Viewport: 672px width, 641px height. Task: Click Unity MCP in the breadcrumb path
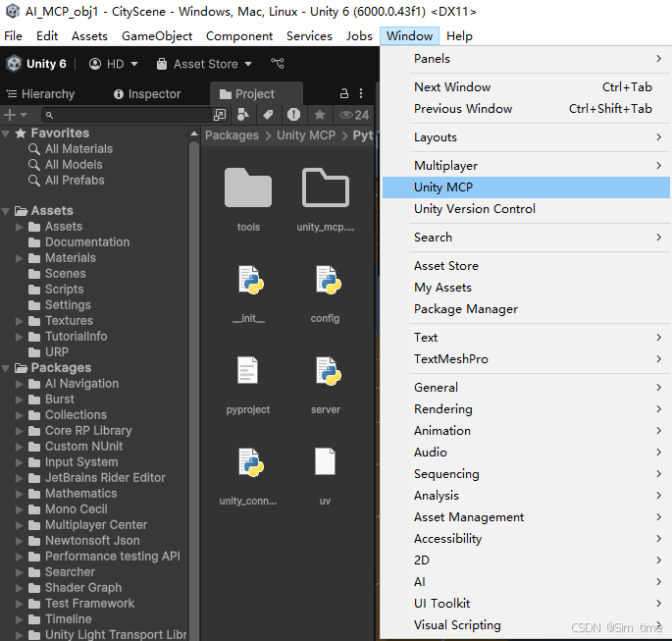306,135
